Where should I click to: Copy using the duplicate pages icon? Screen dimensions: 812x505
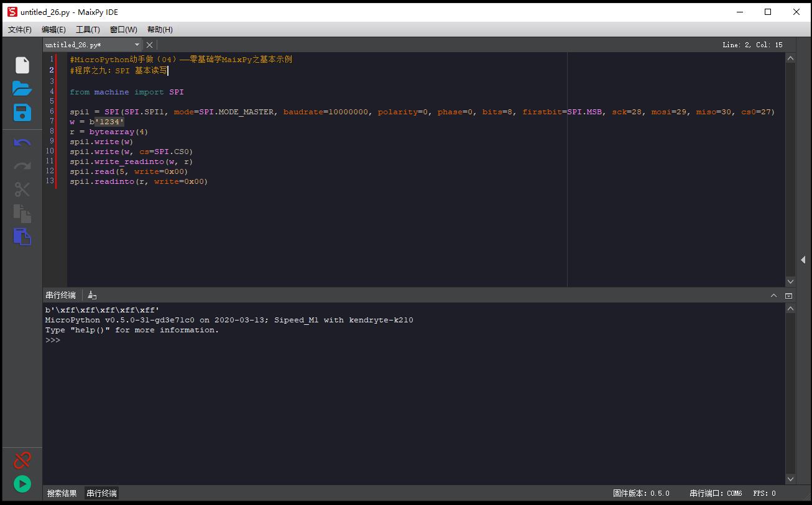coord(22,213)
